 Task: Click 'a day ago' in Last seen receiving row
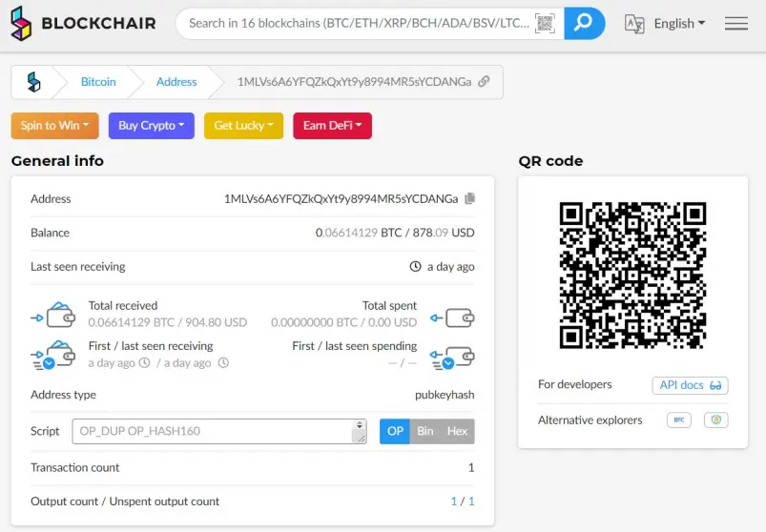451,267
